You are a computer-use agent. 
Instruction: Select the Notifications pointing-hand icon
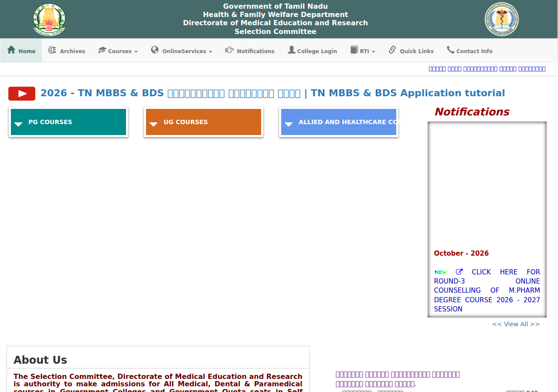(229, 50)
